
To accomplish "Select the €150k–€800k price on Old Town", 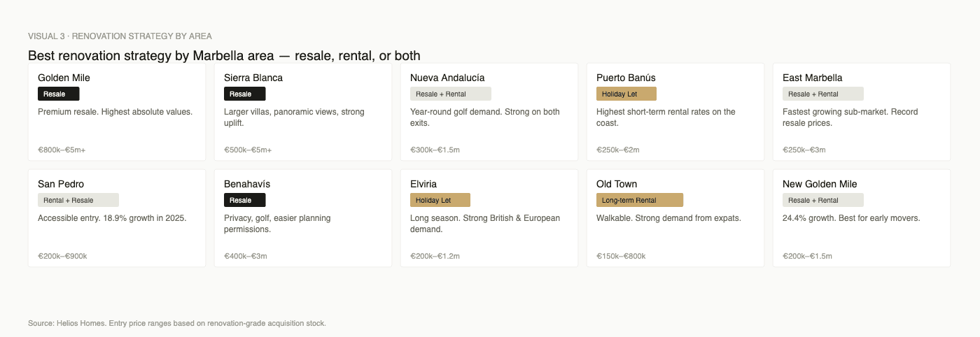I will (621, 256).
